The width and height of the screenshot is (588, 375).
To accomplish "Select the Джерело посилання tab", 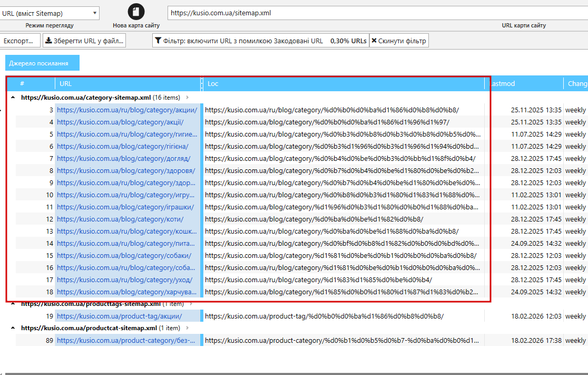I will coord(42,63).
